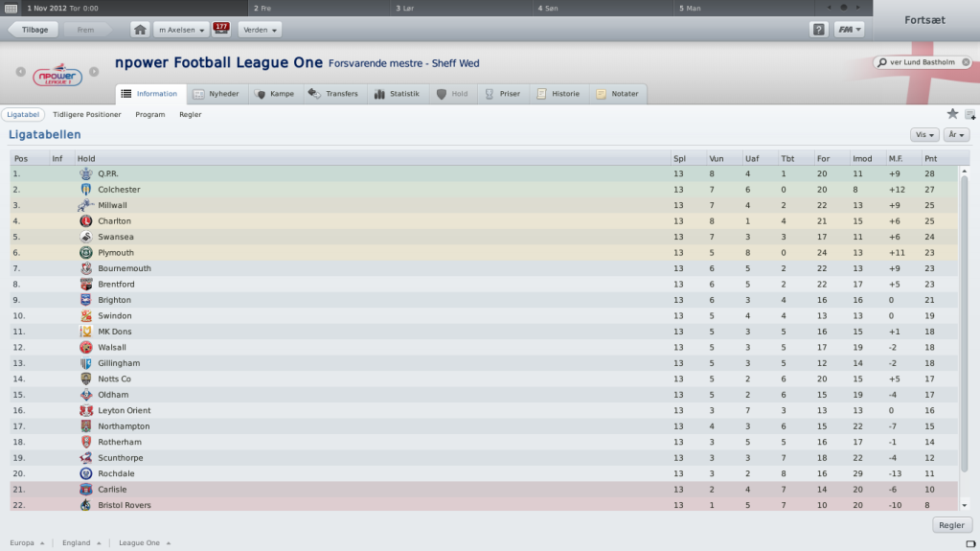Screen dimensions: 980x551
Task: Expand the FM menu dropdown
Action: point(850,30)
